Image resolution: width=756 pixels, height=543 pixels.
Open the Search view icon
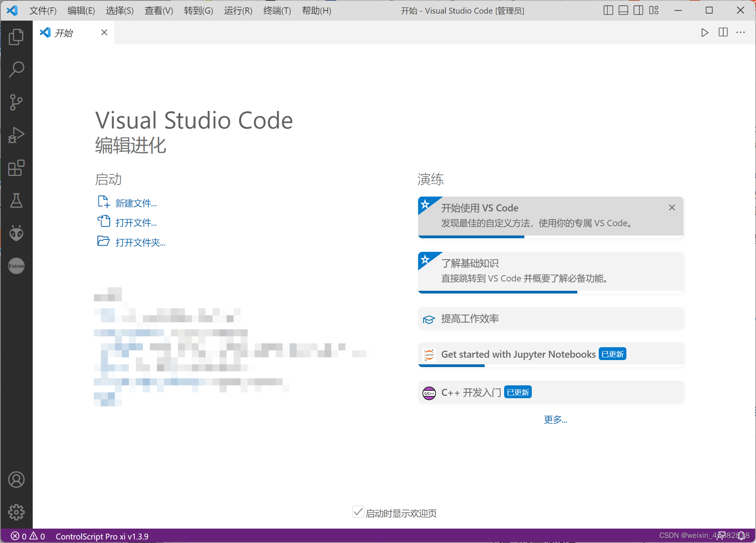pyautogui.click(x=16, y=70)
